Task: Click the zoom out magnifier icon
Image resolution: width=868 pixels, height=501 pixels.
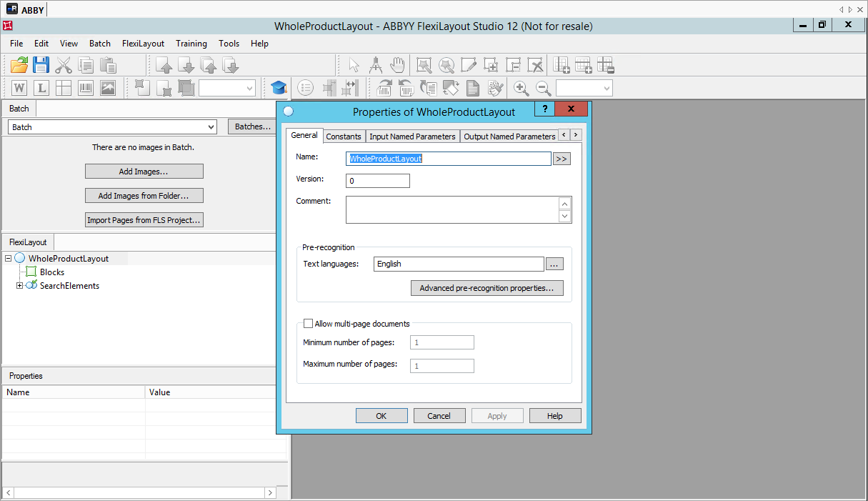Action: click(x=544, y=88)
